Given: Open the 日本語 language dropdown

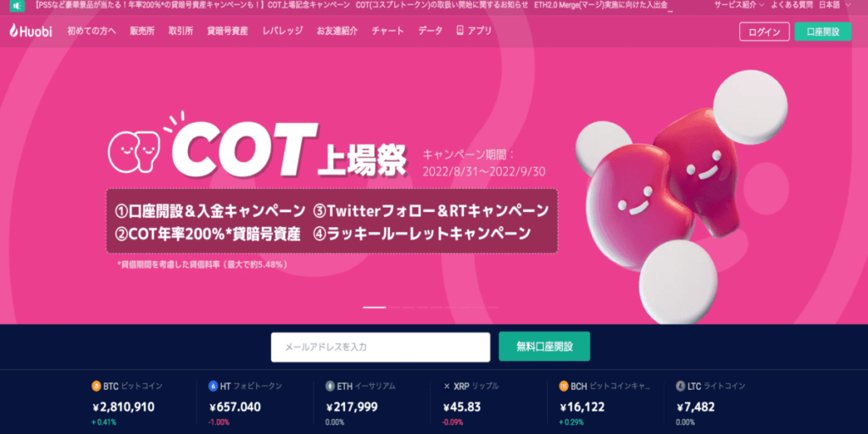Looking at the screenshot, I should (x=835, y=5).
